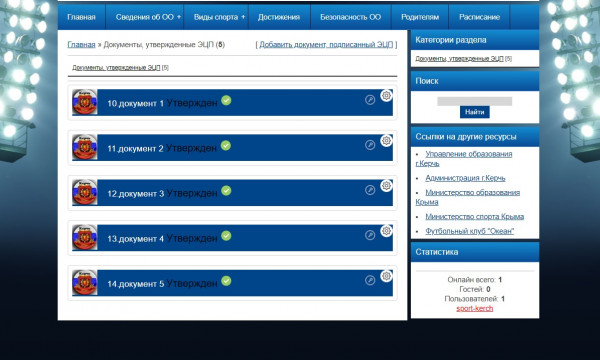Screen dimensions: 600x360
Task: Click green checkmark beside документ 1
Action: 226,101
